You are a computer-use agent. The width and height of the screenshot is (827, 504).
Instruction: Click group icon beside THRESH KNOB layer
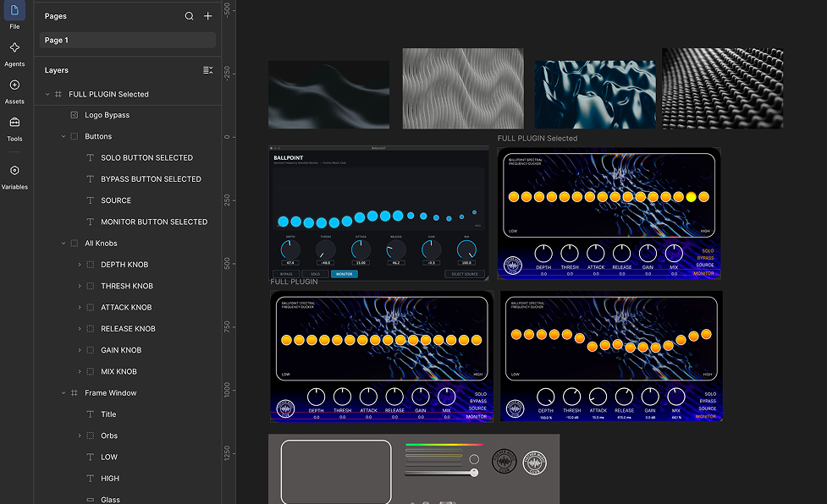coord(91,286)
